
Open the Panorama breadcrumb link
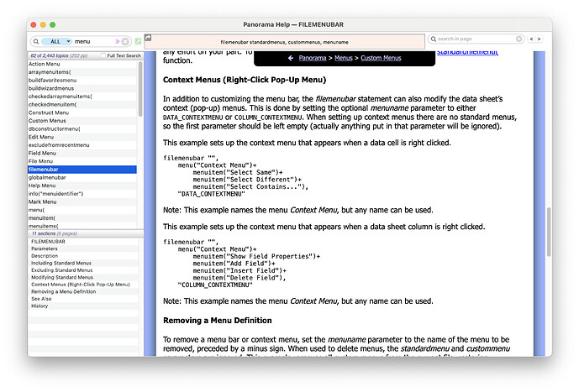pos(313,58)
